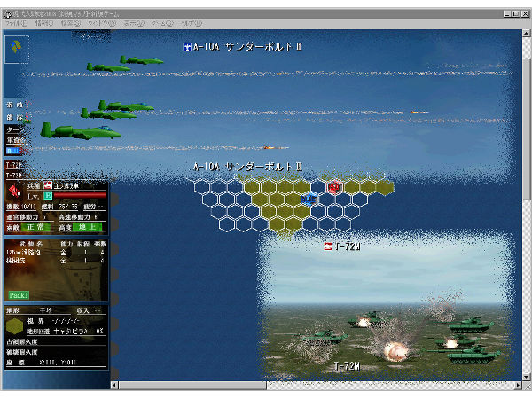Open the ファイル(F) menu

pos(16,23)
